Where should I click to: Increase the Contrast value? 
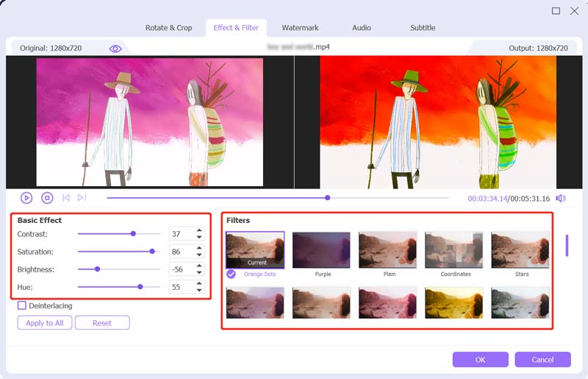tap(199, 230)
